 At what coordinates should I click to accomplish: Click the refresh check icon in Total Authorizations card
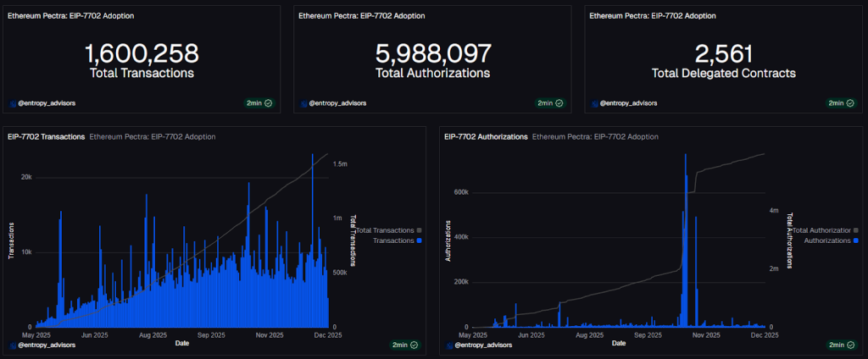click(559, 103)
